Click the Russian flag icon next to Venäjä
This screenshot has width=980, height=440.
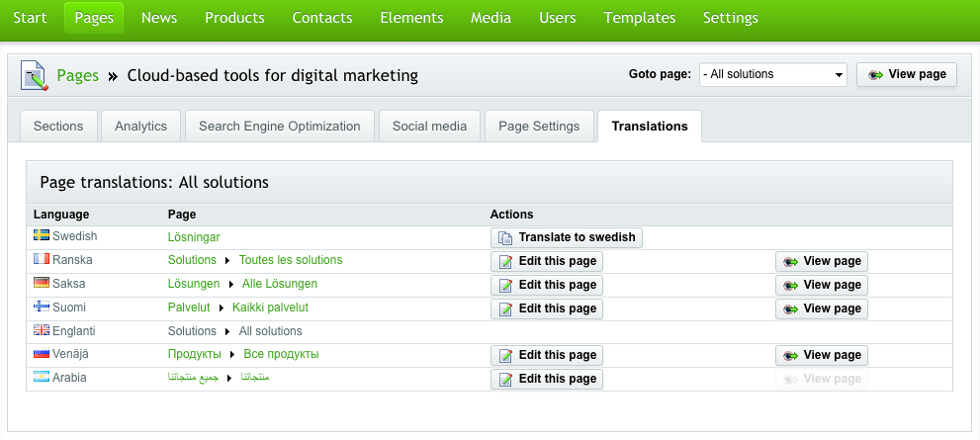tap(42, 354)
